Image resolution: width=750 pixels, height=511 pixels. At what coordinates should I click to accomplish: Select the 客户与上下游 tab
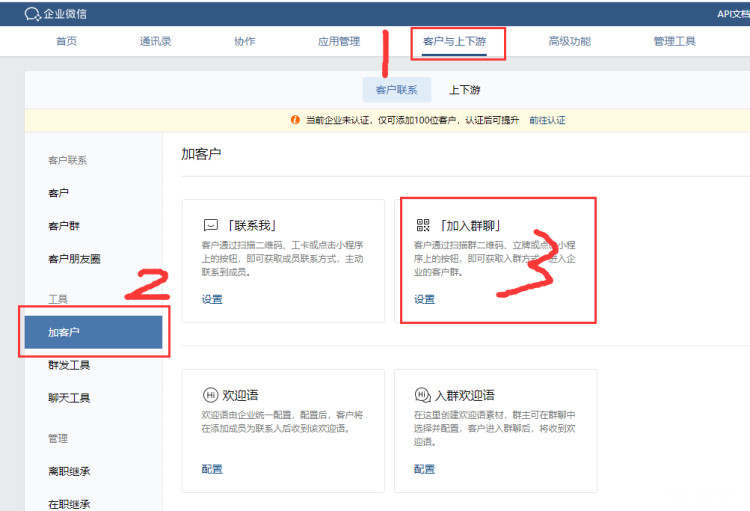[458, 42]
